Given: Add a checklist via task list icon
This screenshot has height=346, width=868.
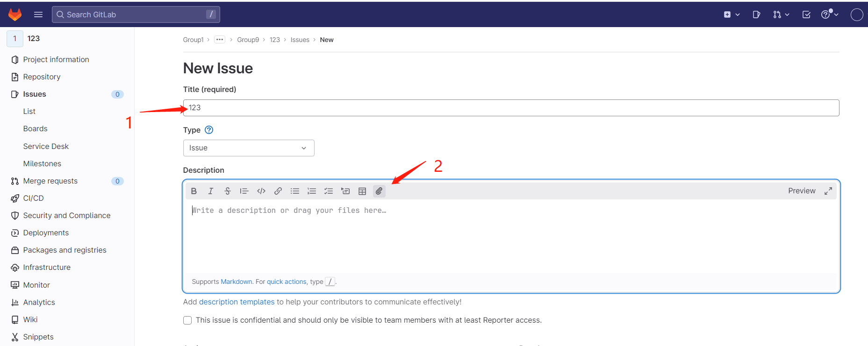Looking at the screenshot, I should pyautogui.click(x=329, y=191).
